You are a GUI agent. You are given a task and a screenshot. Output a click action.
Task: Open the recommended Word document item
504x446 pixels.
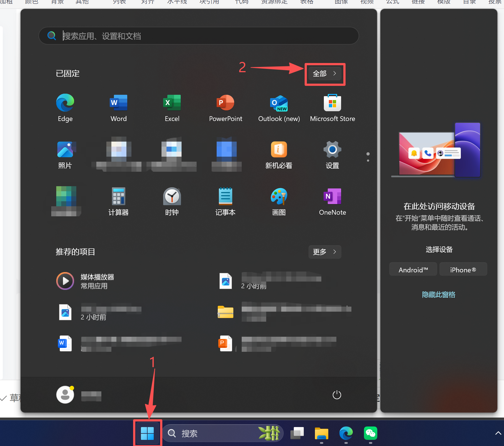(120, 344)
